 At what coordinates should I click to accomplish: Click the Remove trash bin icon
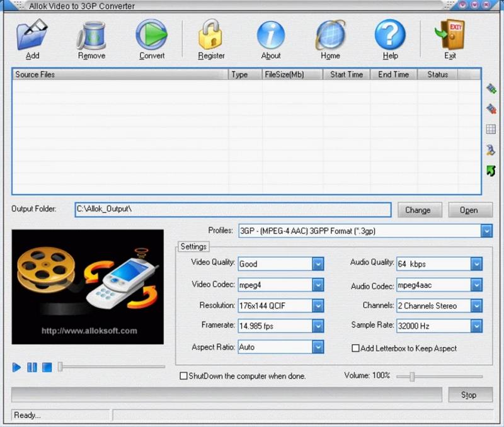[91, 35]
